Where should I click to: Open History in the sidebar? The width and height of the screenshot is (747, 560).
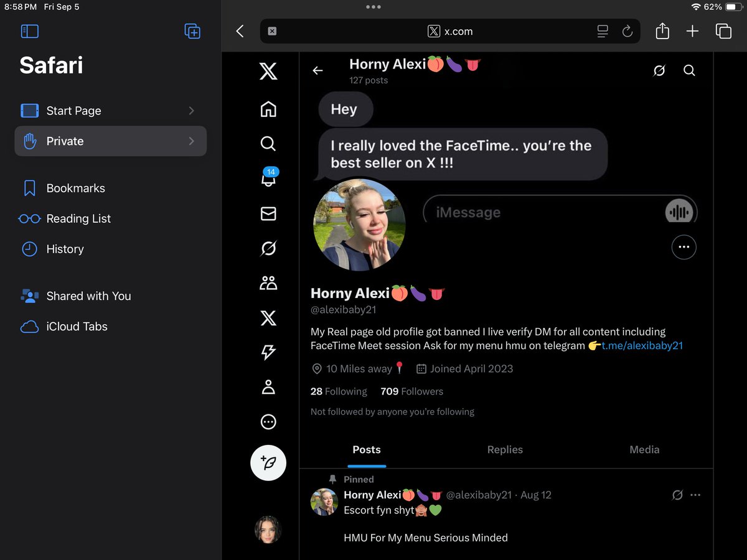[110, 249]
